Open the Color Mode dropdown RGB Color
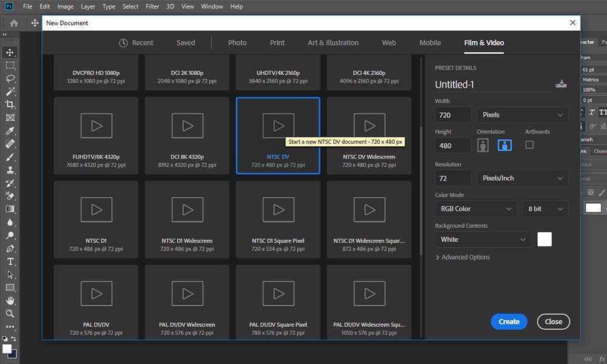Screen dimensions: 607x364 tap(476, 209)
